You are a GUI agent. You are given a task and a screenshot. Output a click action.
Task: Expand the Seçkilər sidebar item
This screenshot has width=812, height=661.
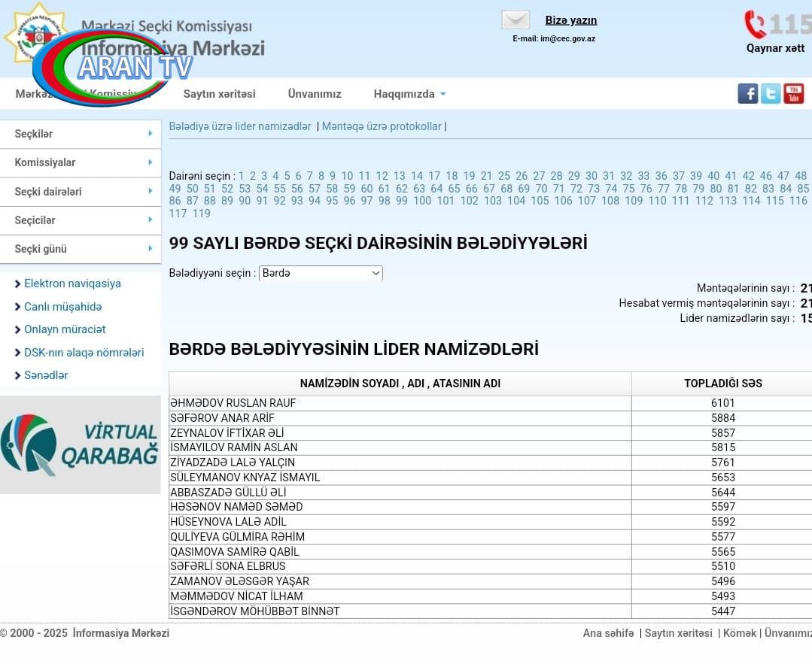click(81, 134)
